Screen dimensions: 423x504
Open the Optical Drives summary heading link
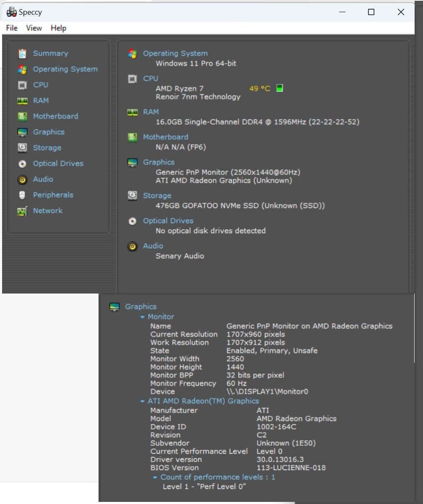click(168, 220)
